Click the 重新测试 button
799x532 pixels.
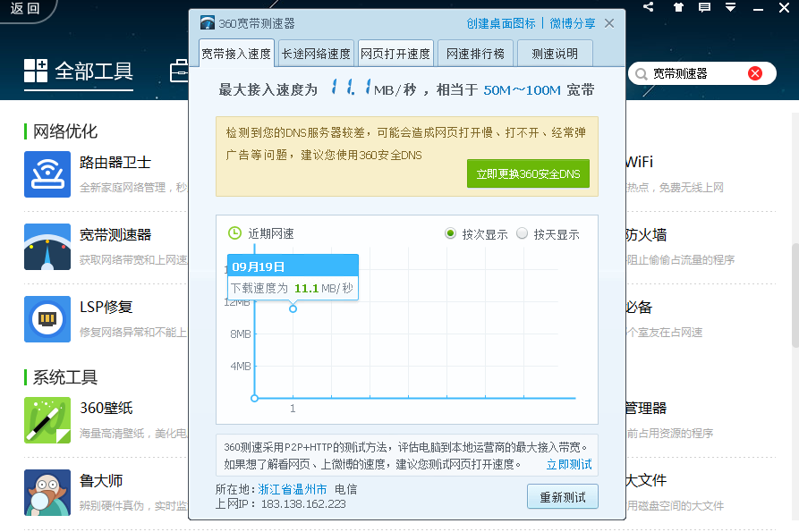coord(563,496)
